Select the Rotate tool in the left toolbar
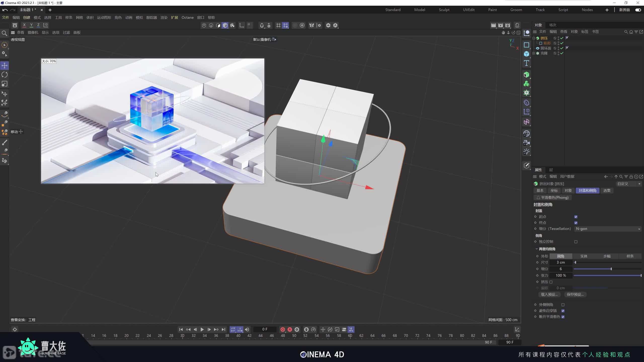 (x=5, y=75)
